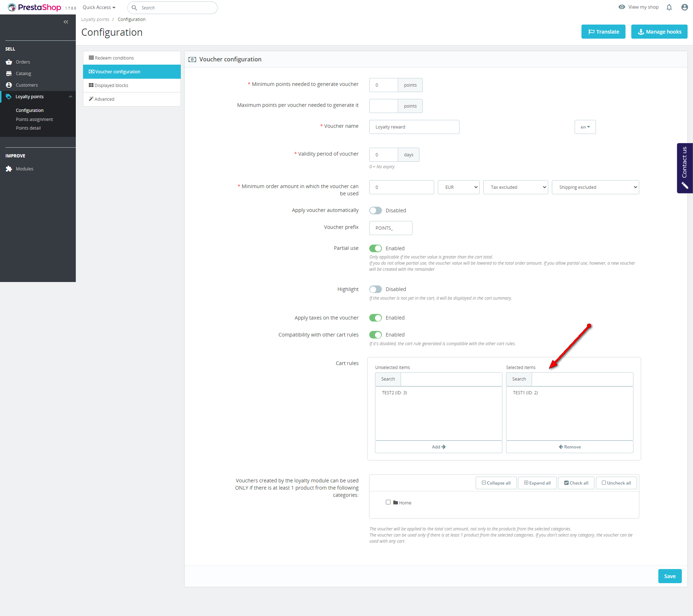Collapse the sidebar with double-chevron icon
693x616 pixels.
click(66, 22)
